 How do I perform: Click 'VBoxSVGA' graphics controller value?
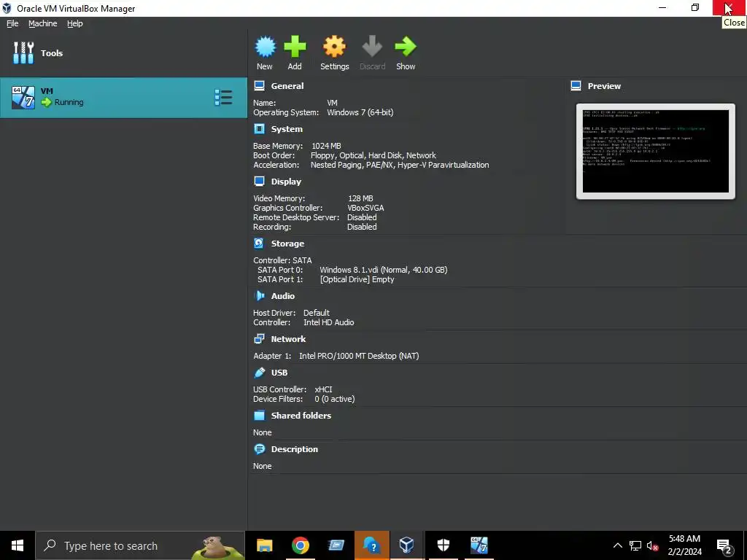(366, 208)
